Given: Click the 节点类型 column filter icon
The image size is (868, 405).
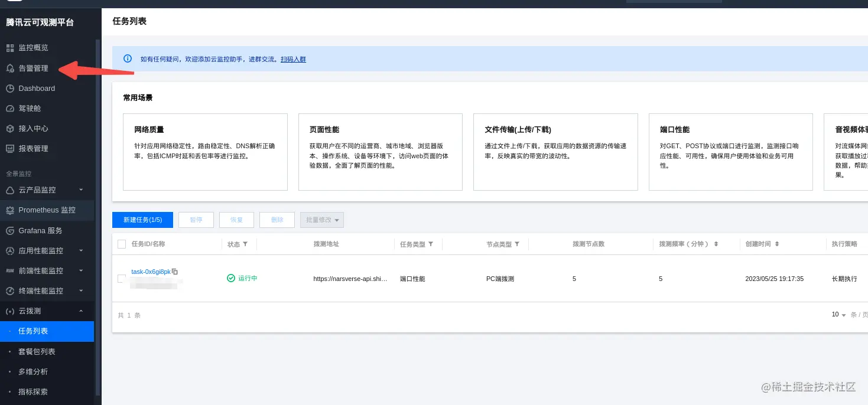Looking at the screenshot, I should click(517, 244).
